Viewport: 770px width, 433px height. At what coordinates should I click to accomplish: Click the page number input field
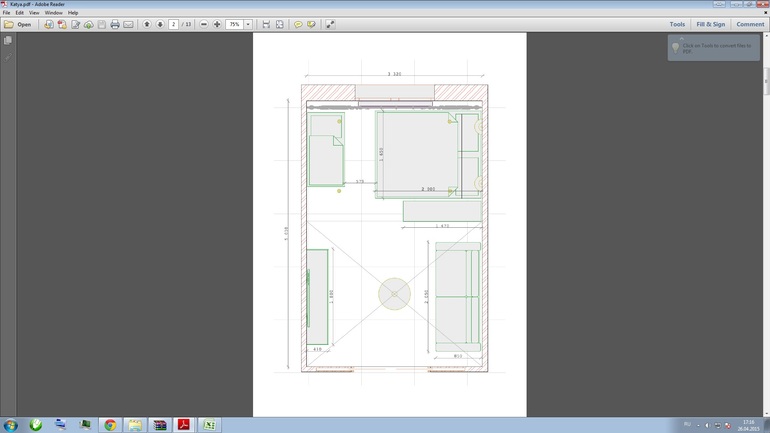click(x=173, y=24)
